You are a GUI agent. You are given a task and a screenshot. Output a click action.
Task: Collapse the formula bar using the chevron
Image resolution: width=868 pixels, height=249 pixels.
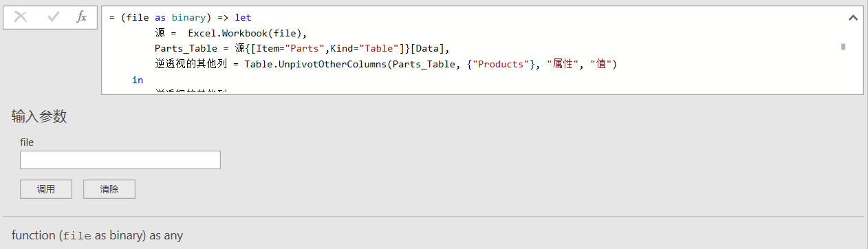point(853,18)
